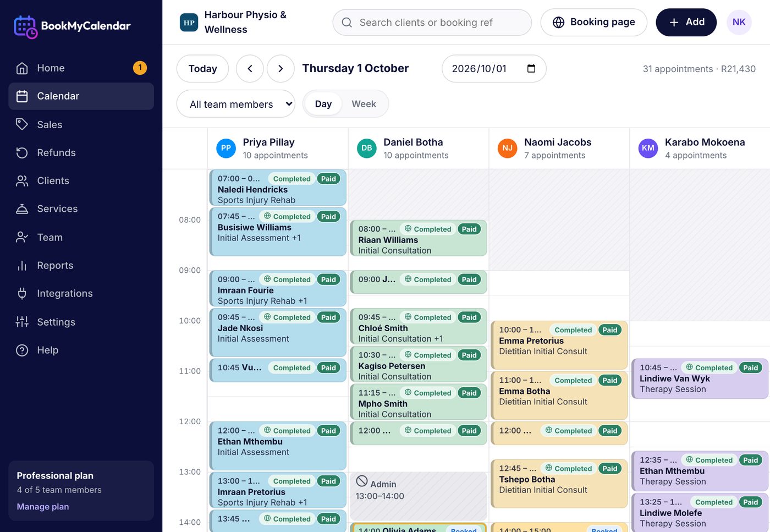Open Naledi Hendricks 07:00 appointment
This screenshot has width=770, height=532.
tap(278, 188)
